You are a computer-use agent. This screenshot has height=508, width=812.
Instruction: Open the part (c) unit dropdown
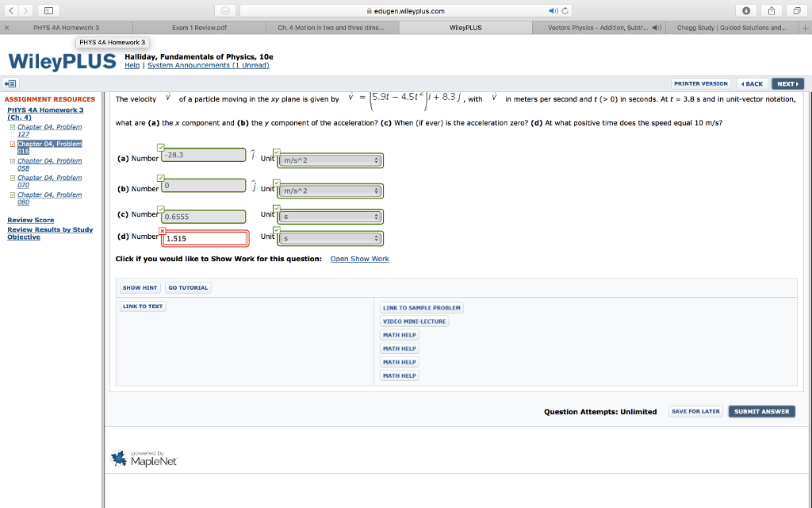click(x=331, y=217)
